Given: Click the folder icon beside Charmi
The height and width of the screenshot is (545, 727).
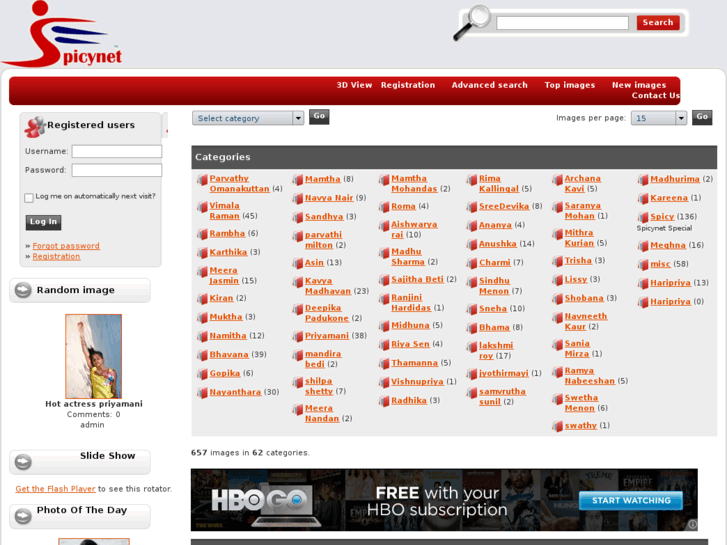Looking at the screenshot, I should (x=472, y=263).
